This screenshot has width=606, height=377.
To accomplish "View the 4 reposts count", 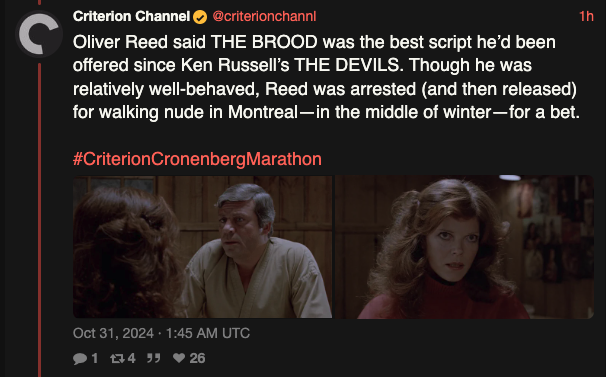I will click(x=131, y=358).
